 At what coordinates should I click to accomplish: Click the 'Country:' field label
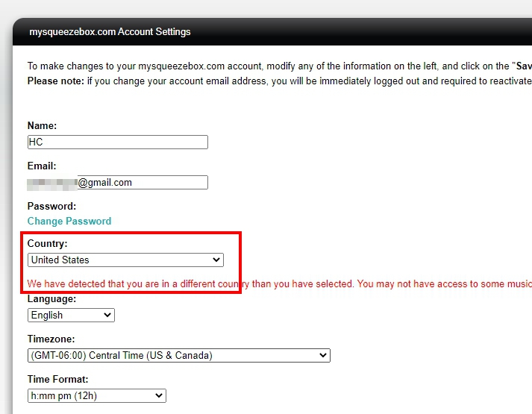[48, 243]
